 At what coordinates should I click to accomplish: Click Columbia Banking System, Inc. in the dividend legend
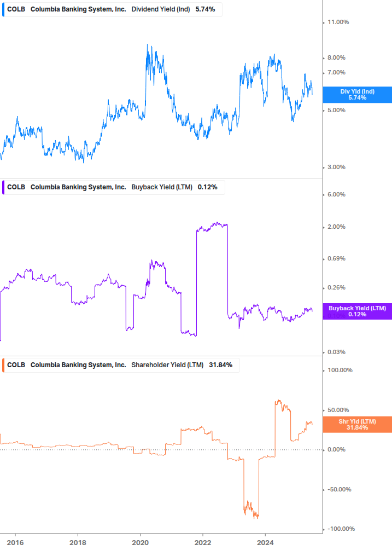tap(78, 9)
